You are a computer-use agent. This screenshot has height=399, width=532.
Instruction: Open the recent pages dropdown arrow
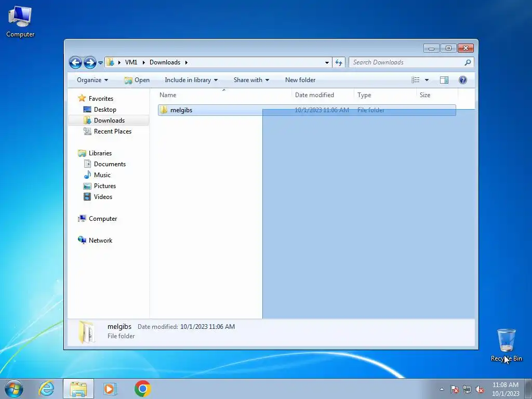pyautogui.click(x=100, y=63)
